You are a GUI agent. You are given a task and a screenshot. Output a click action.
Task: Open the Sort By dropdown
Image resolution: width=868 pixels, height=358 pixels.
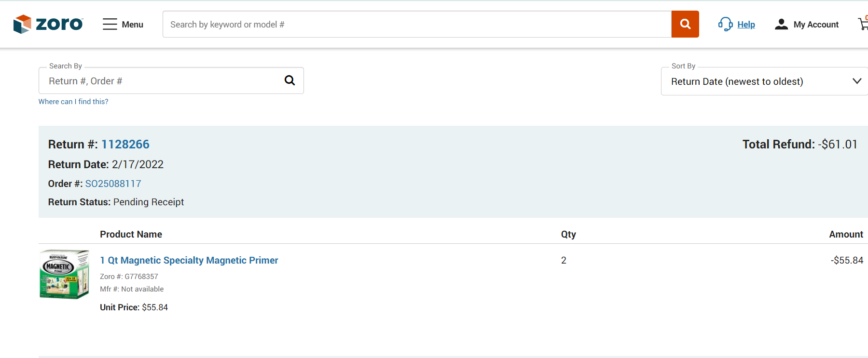(764, 81)
